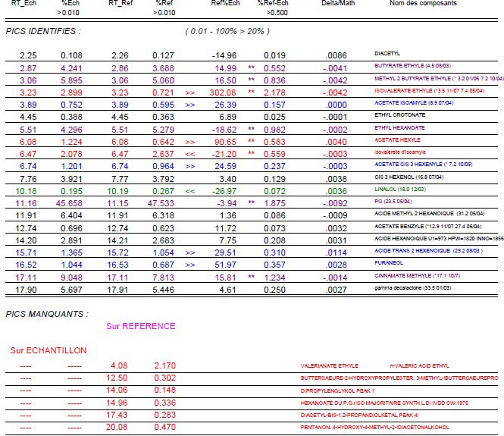
Task: Click the 6.404 %Ech value
Action: pos(72,215)
